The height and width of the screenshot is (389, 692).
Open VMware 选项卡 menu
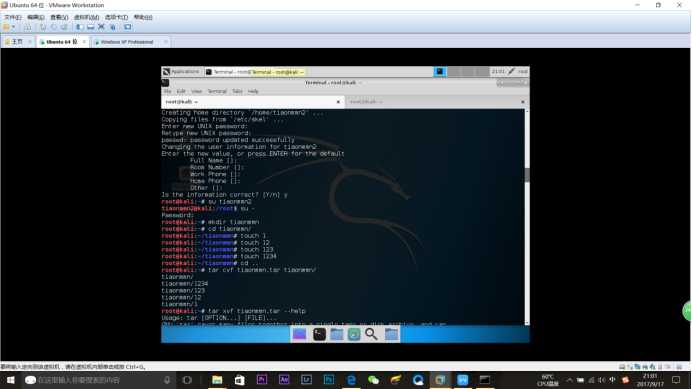[x=116, y=17]
